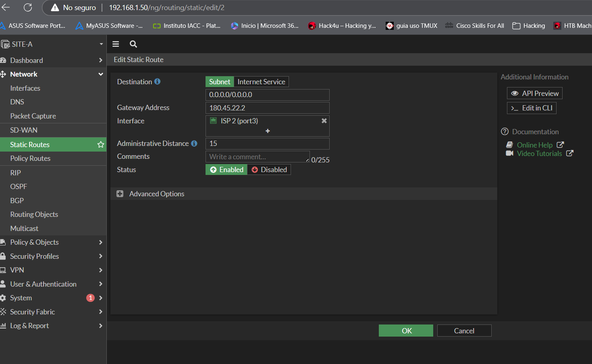The width and height of the screenshot is (592, 364).
Task: Remove ISP 2 (port3) interface entry
Action: pyautogui.click(x=324, y=121)
